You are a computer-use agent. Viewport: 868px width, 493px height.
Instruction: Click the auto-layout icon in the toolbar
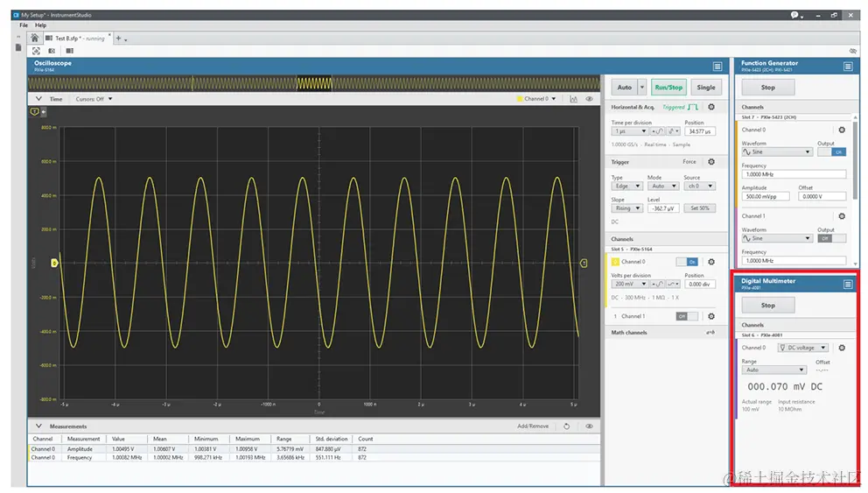[36, 51]
